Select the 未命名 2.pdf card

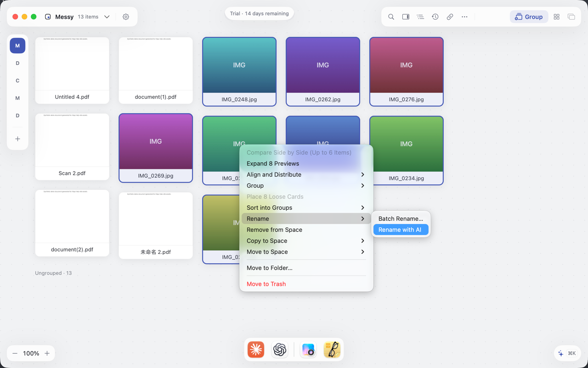point(156,225)
